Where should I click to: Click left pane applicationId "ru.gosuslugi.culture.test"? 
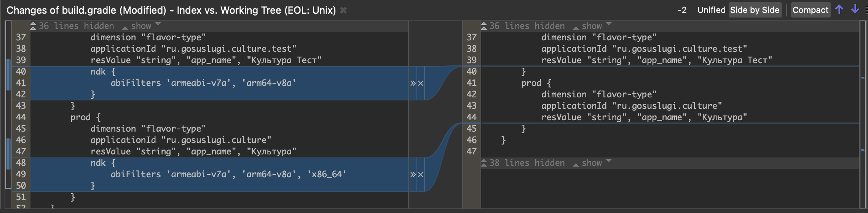[x=193, y=49]
